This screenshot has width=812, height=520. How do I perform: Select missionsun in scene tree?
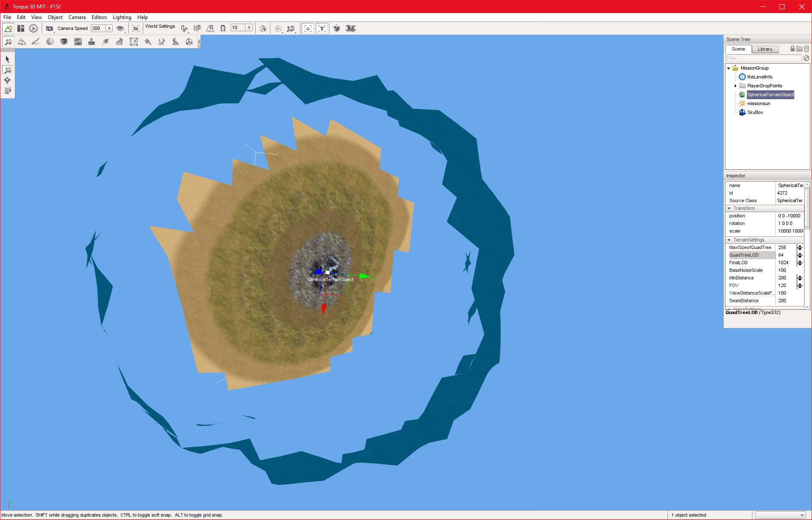pyautogui.click(x=759, y=103)
